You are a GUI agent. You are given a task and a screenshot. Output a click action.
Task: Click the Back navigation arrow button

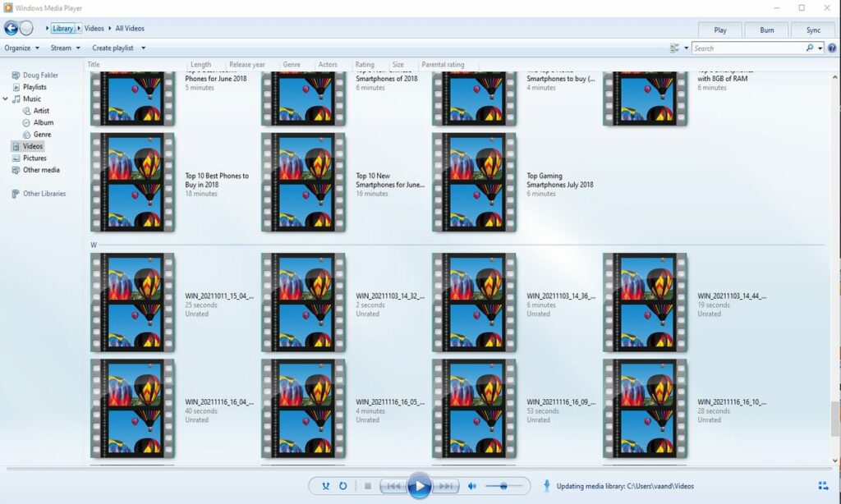pos(11,28)
